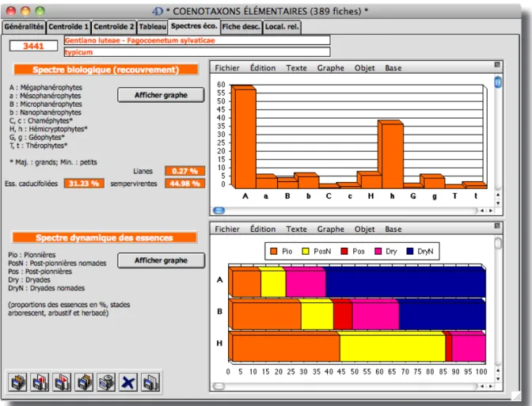
Task: Click the save-and-go-to-last-record icon
Action: click(84, 382)
